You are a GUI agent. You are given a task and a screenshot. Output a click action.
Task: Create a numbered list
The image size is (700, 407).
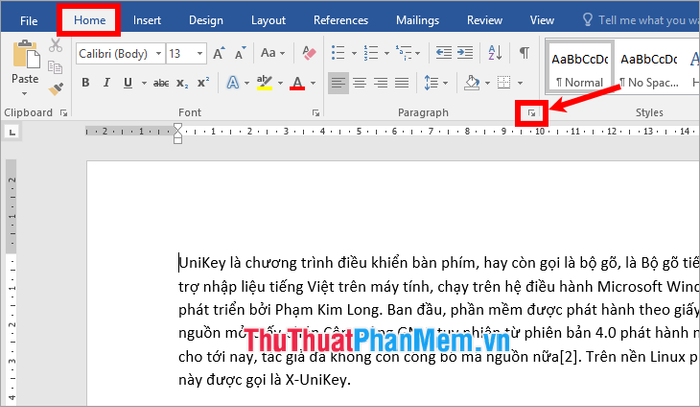click(x=371, y=53)
